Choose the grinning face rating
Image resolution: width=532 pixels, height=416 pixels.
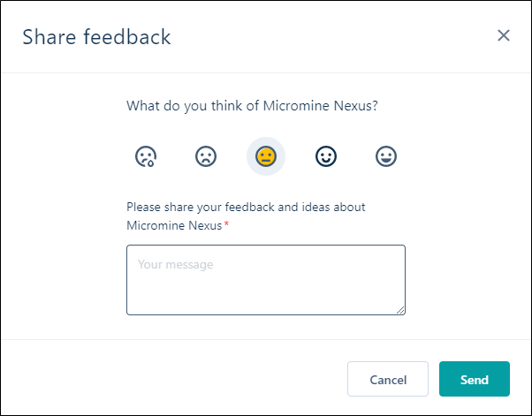386,156
